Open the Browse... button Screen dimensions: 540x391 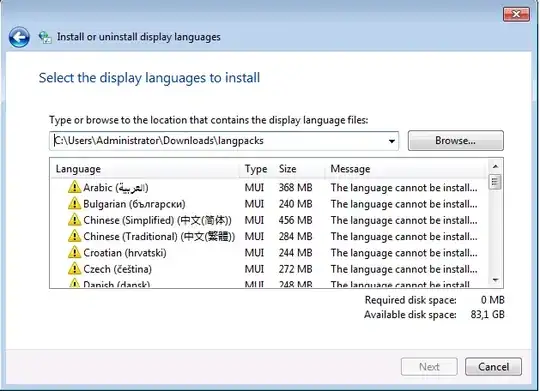[456, 141]
